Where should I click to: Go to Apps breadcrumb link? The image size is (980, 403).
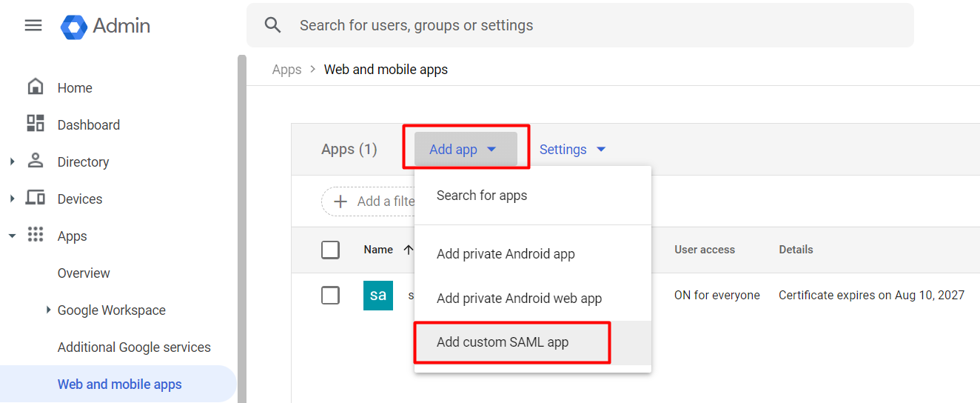pyautogui.click(x=286, y=70)
